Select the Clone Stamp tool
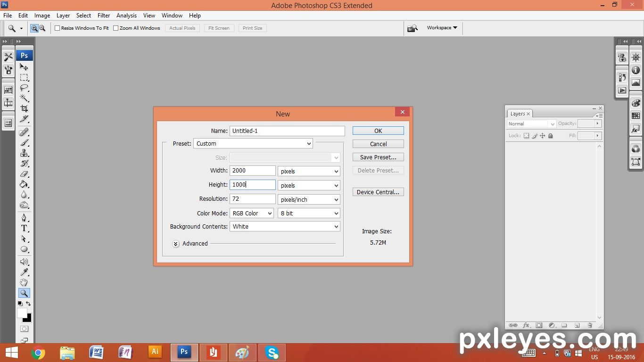644x362 pixels. (x=24, y=153)
